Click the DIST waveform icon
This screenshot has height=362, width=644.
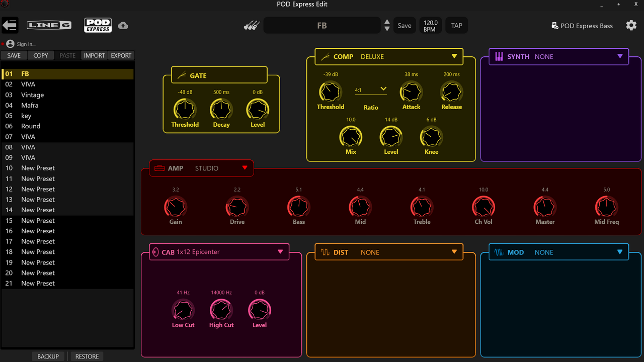[x=325, y=252]
